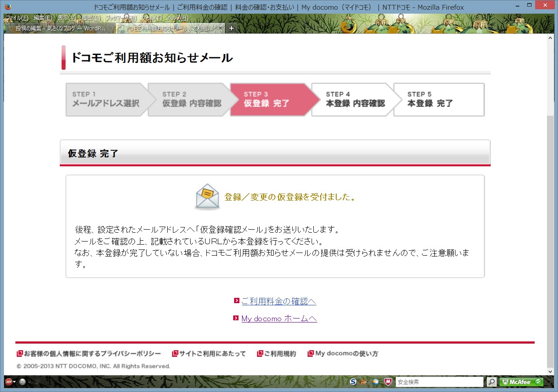Click the scrollbar's down arrow
Image resolution: width=558 pixels, height=392 pixels.
click(551, 371)
